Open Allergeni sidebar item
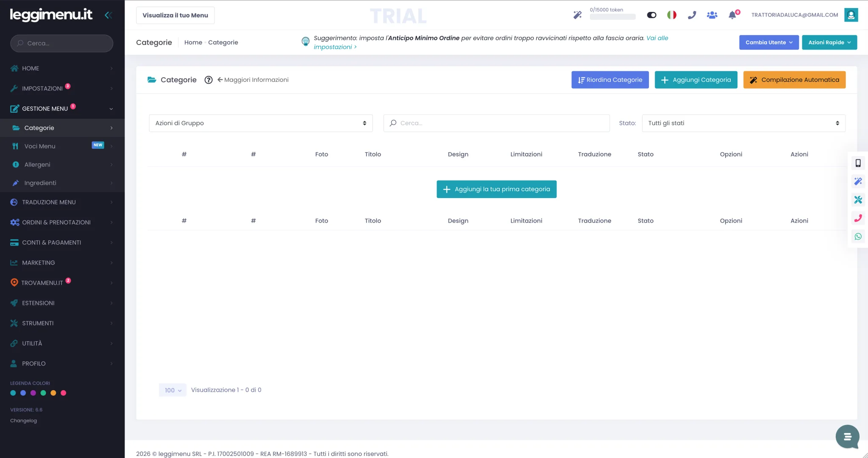The width and height of the screenshot is (868, 458). [x=62, y=165]
